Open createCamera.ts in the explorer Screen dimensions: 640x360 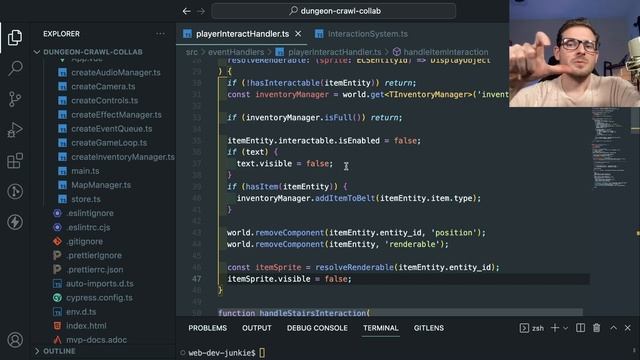tap(103, 87)
